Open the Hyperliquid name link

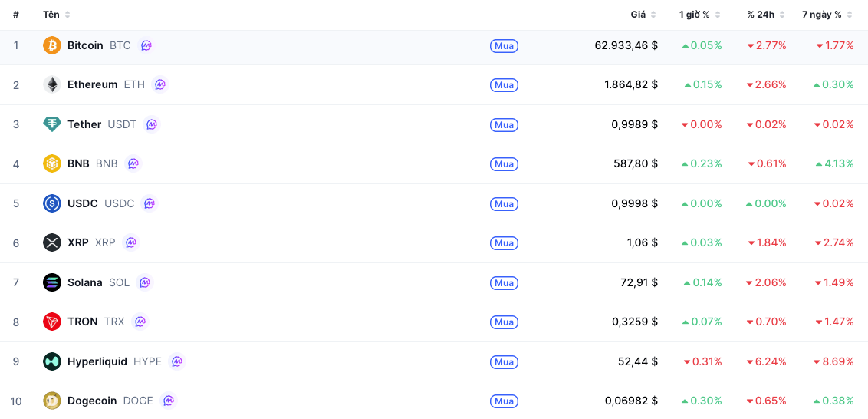pyautogui.click(x=97, y=361)
